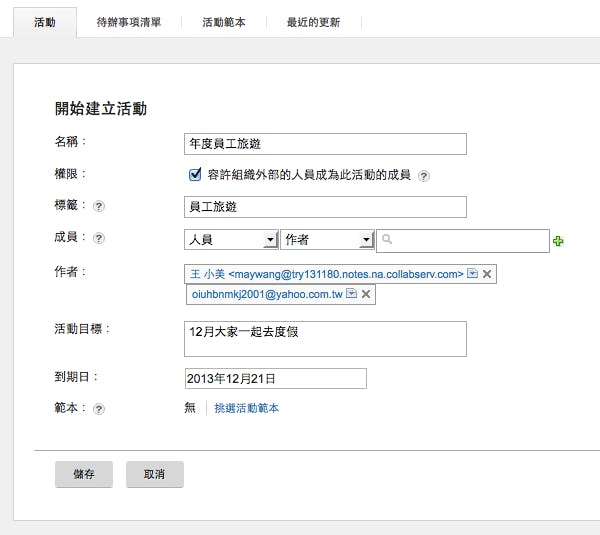Click the 到期日 date field
The image size is (600, 535).
point(276,379)
